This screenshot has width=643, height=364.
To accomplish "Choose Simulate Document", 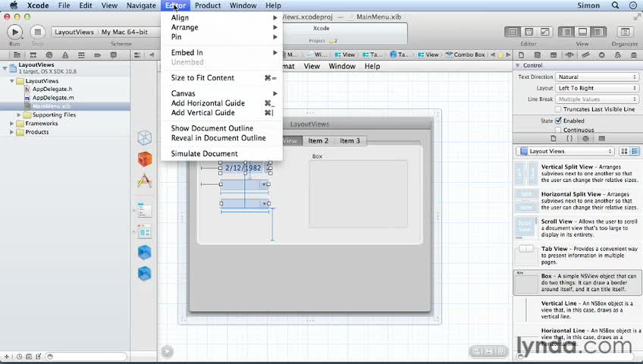I will (221, 154).
